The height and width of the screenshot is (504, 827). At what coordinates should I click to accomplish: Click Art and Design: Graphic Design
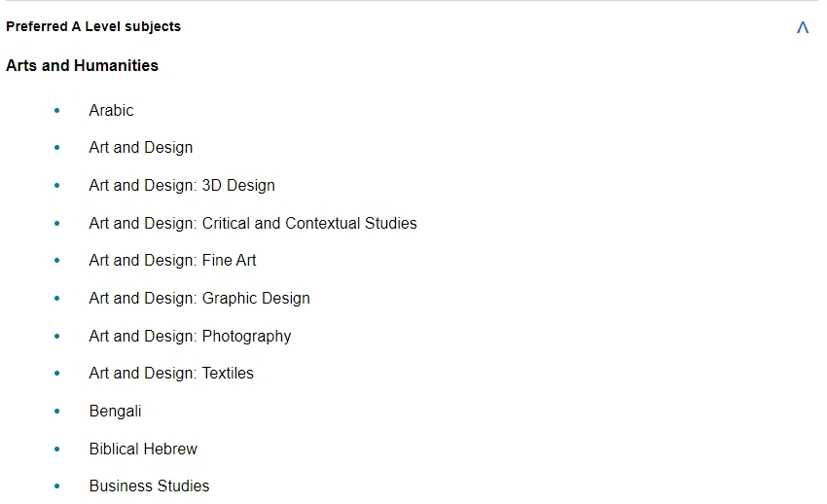point(199,299)
